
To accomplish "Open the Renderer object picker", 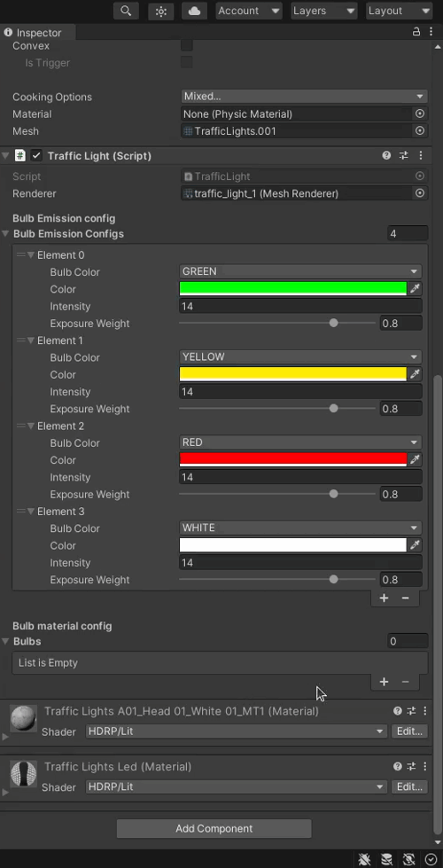I will (x=420, y=193).
